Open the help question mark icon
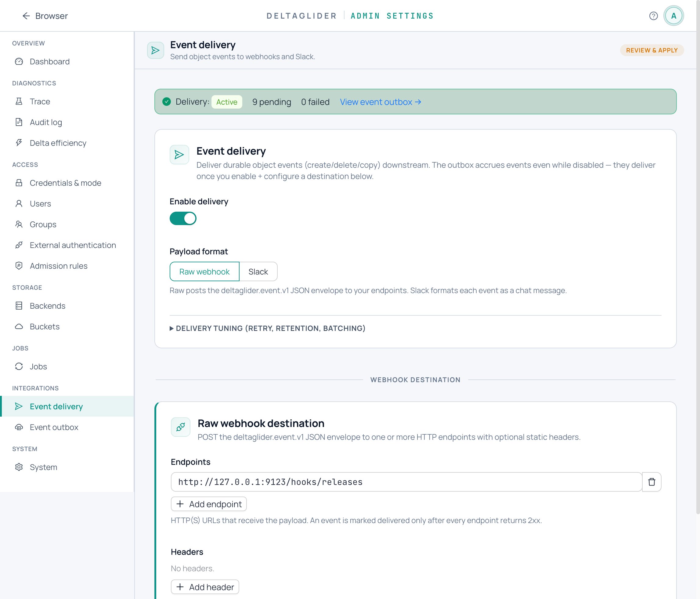This screenshot has height=599, width=700. click(x=653, y=16)
